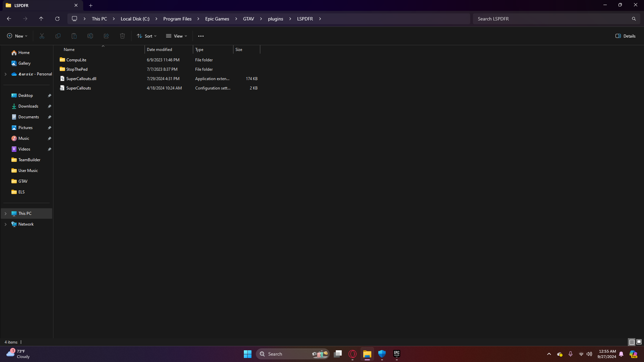Click the Refresh icon in navigation bar
644x362 pixels.
[x=57, y=19]
